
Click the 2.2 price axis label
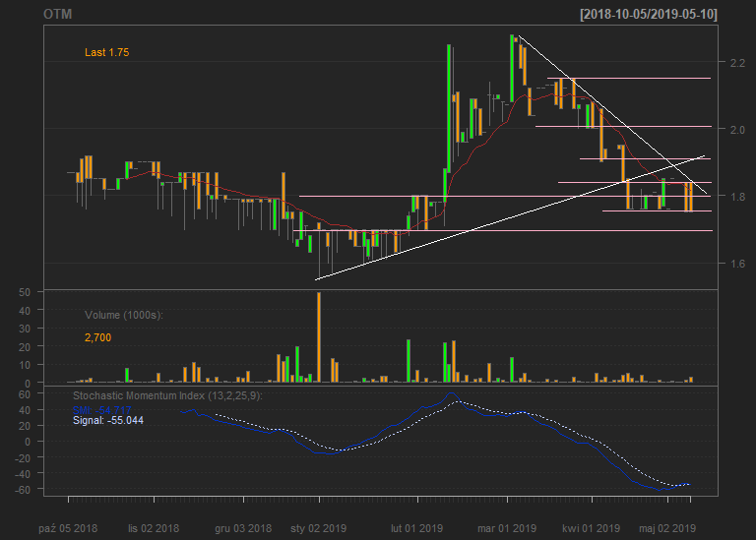(737, 63)
